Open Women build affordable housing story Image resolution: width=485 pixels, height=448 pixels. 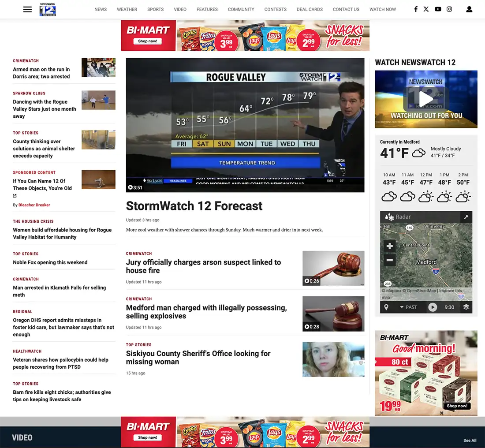pyautogui.click(x=62, y=233)
